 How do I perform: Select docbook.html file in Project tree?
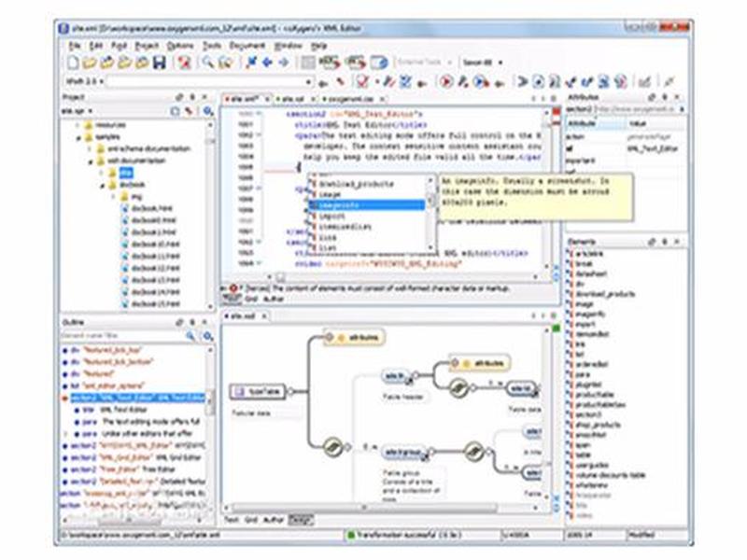tap(151, 208)
